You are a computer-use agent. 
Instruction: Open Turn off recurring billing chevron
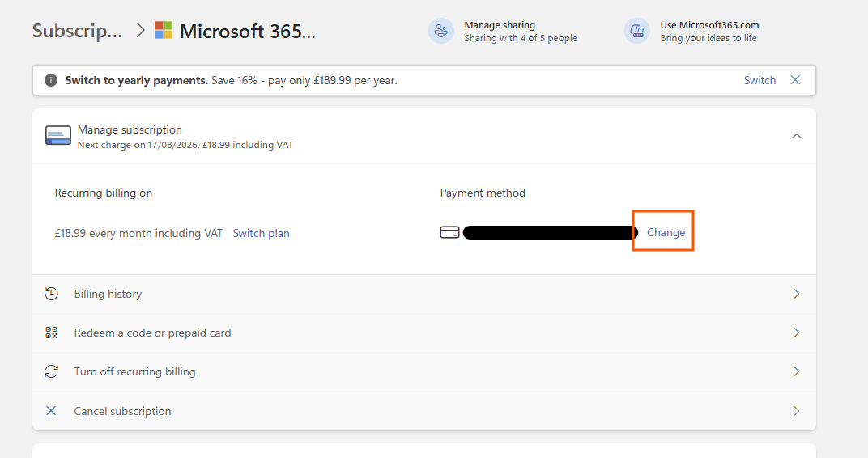(x=797, y=371)
